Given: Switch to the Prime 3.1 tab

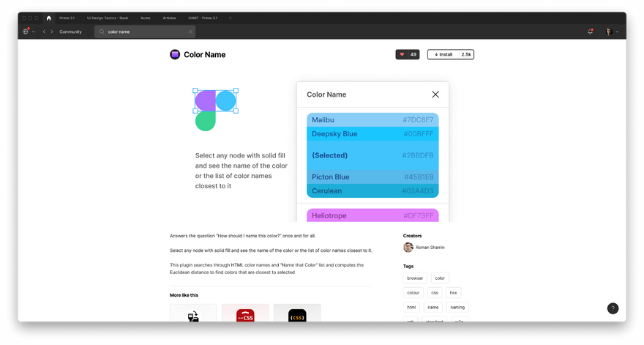Looking at the screenshot, I should click(67, 18).
